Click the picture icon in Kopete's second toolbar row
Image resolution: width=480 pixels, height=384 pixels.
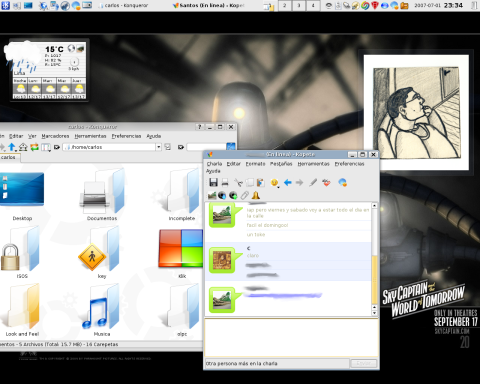coord(212,195)
